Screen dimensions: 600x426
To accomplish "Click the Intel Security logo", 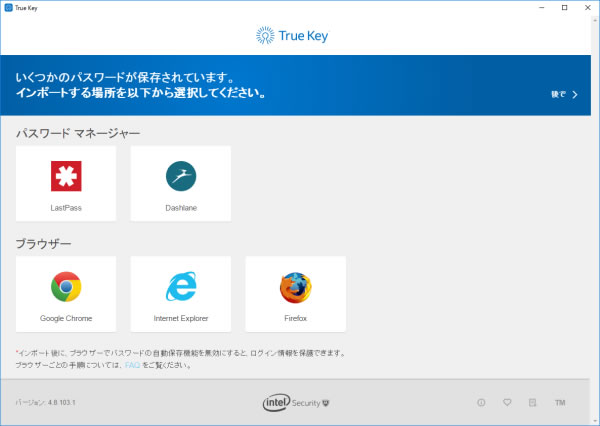I will click(296, 403).
